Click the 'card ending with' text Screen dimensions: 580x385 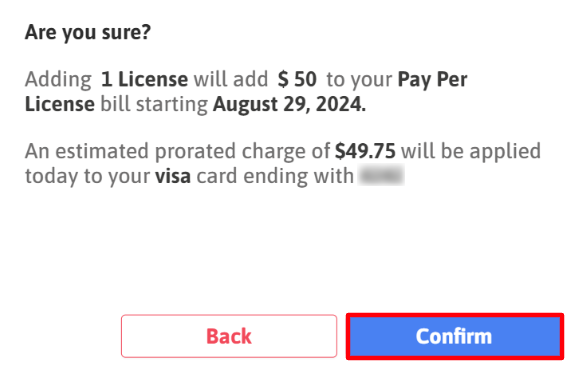(275, 176)
